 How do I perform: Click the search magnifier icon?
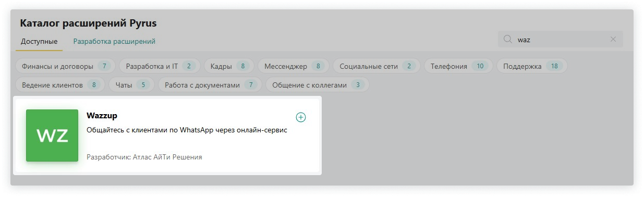click(x=507, y=39)
